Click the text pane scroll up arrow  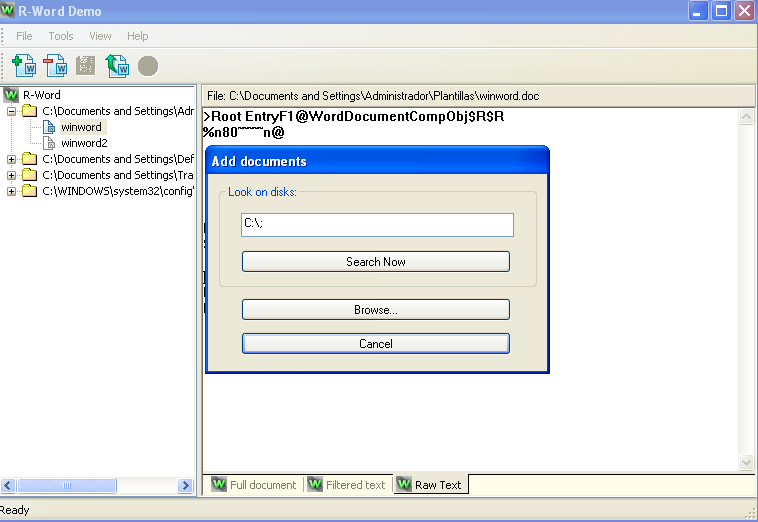click(746, 116)
